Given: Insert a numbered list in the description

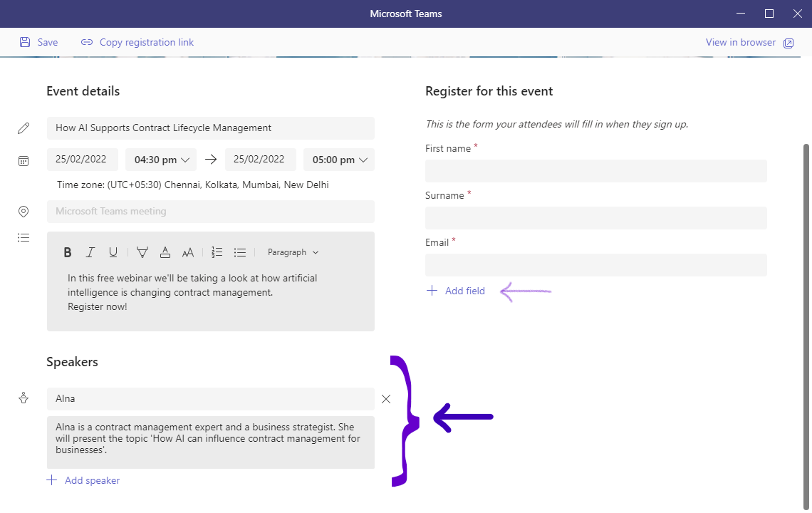Looking at the screenshot, I should tap(217, 252).
